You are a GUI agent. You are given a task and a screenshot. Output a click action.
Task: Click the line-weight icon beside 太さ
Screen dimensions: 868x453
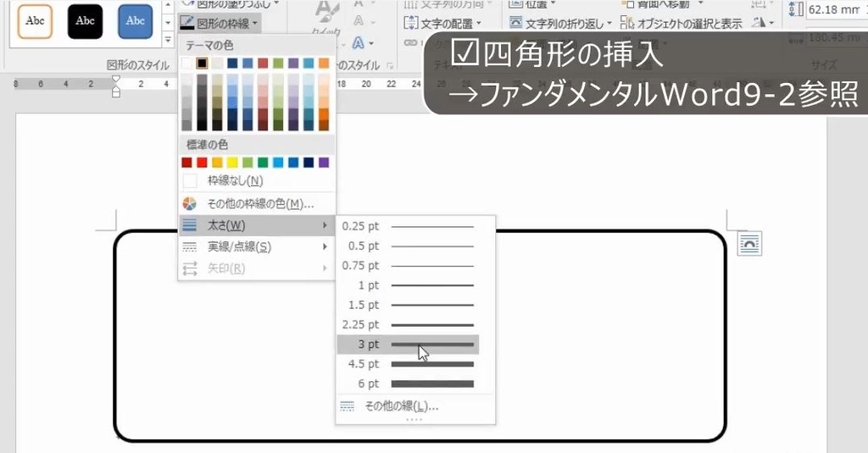(x=190, y=225)
